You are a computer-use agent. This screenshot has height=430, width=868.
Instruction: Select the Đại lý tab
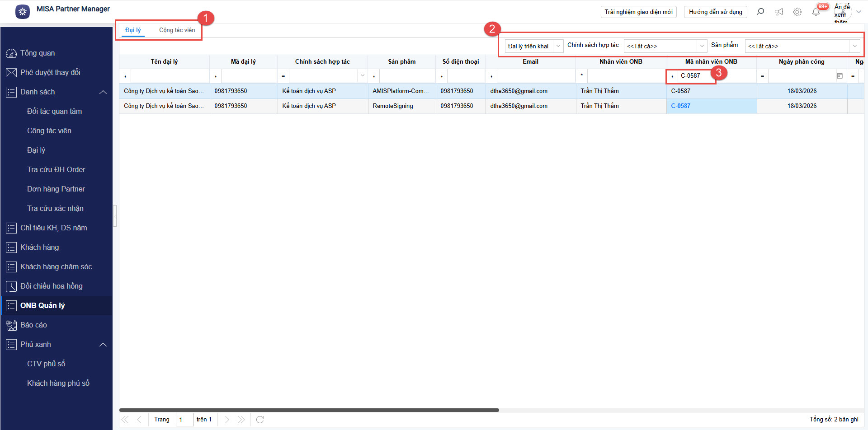coord(133,30)
